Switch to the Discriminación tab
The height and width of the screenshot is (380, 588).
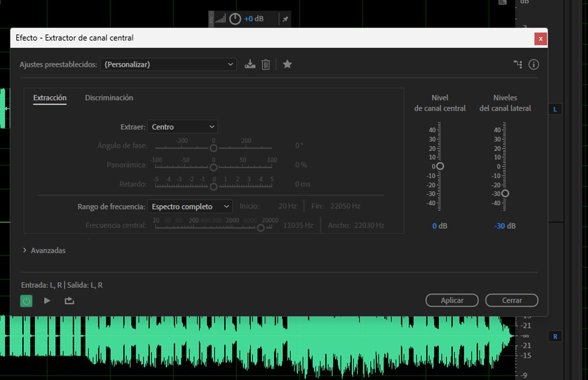[x=109, y=98]
